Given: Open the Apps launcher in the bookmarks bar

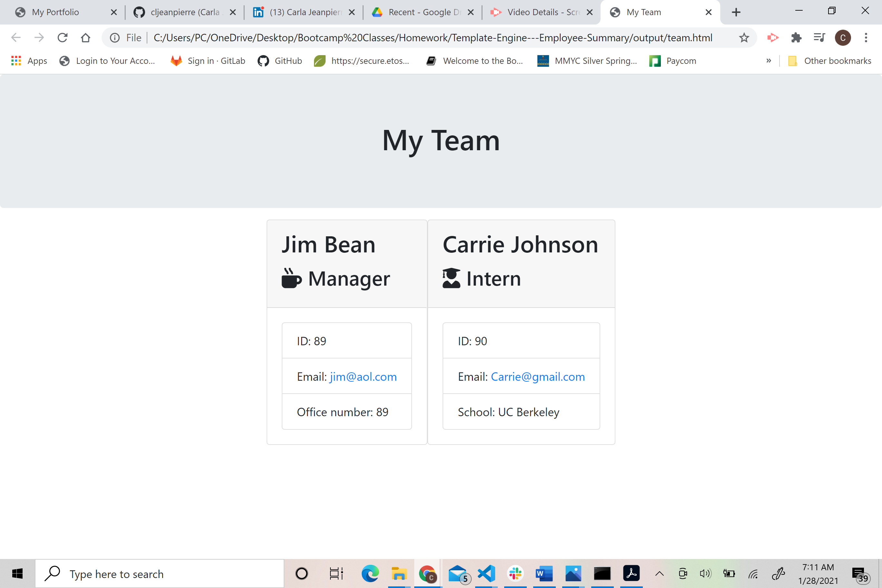Looking at the screenshot, I should click(16, 60).
